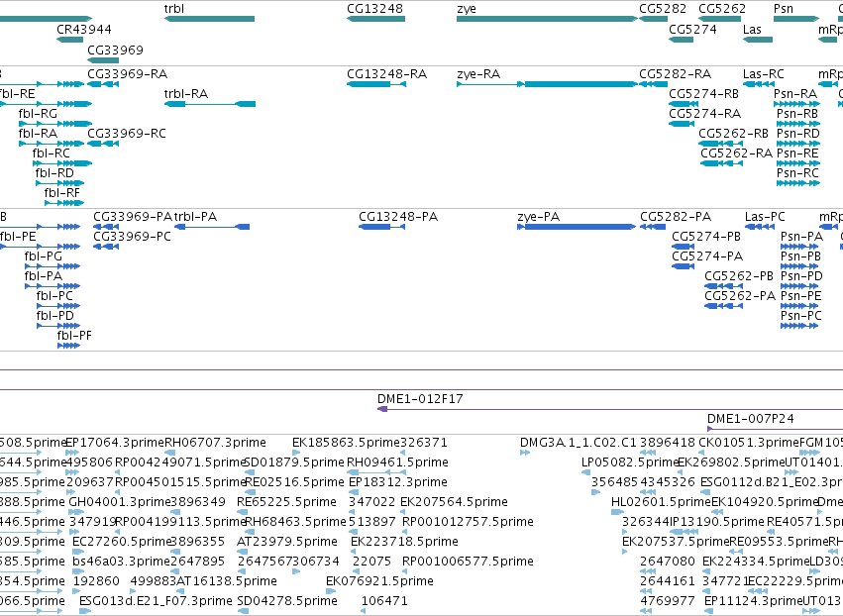This screenshot has height=616, width=843.
Task: Click the Psn-PB protein label
Action: [x=800, y=257]
